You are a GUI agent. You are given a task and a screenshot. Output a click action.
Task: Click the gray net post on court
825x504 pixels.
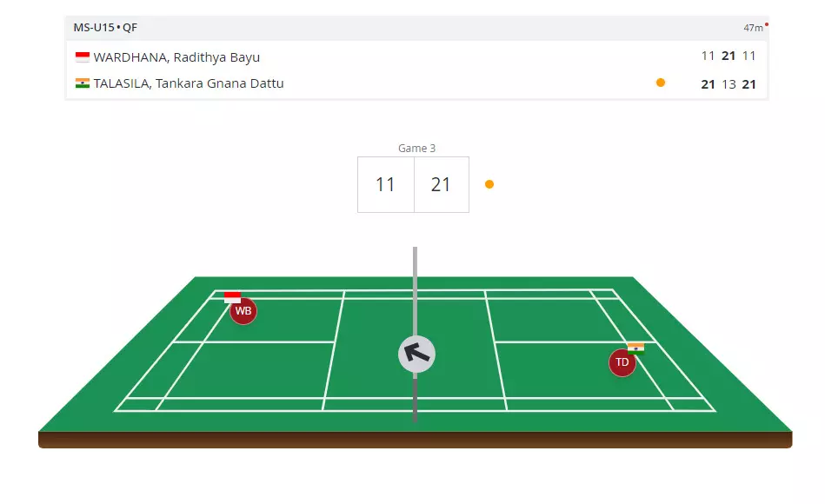(x=415, y=287)
